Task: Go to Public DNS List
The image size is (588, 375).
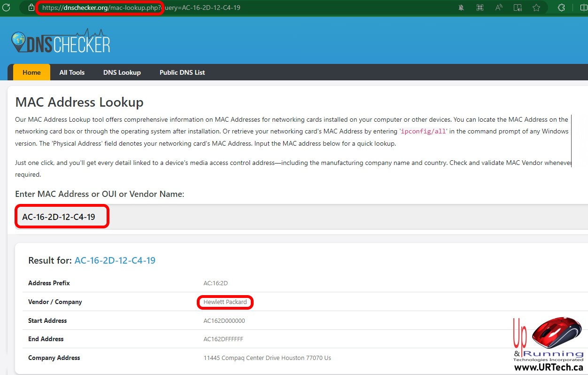Action: (182, 72)
